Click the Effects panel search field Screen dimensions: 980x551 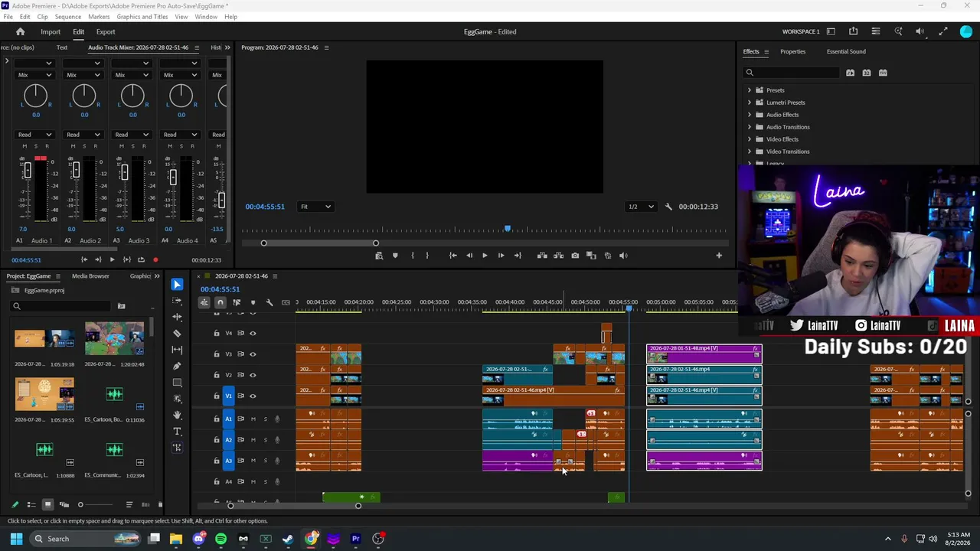coord(792,73)
